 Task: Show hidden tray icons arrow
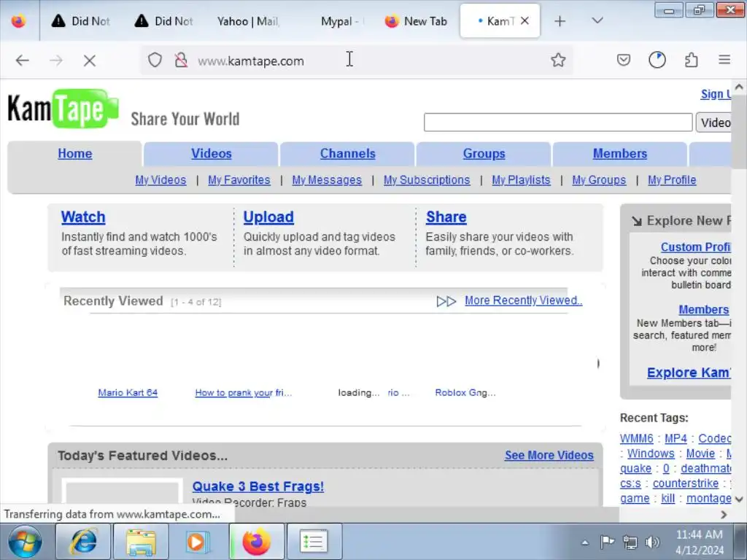point(585,542)
